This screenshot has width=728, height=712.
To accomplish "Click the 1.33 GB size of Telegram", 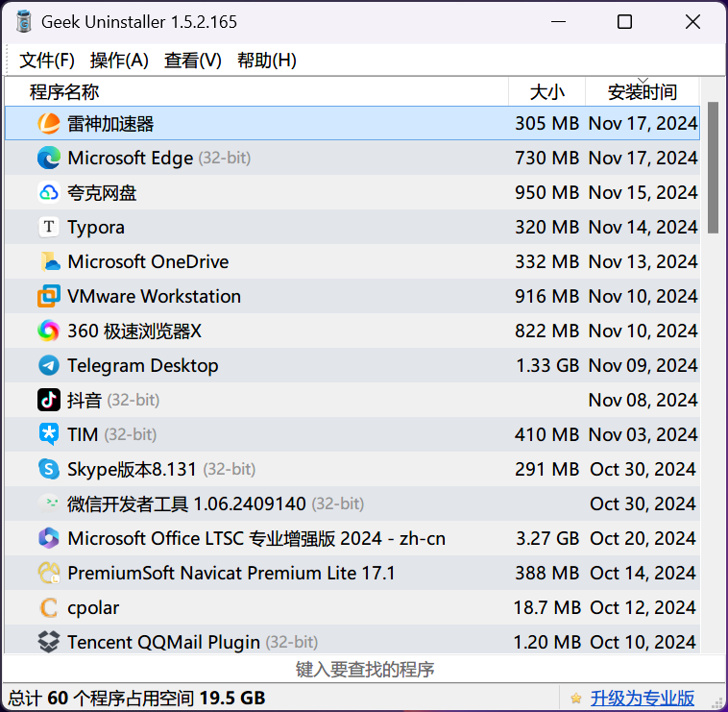I will (547, 365).
